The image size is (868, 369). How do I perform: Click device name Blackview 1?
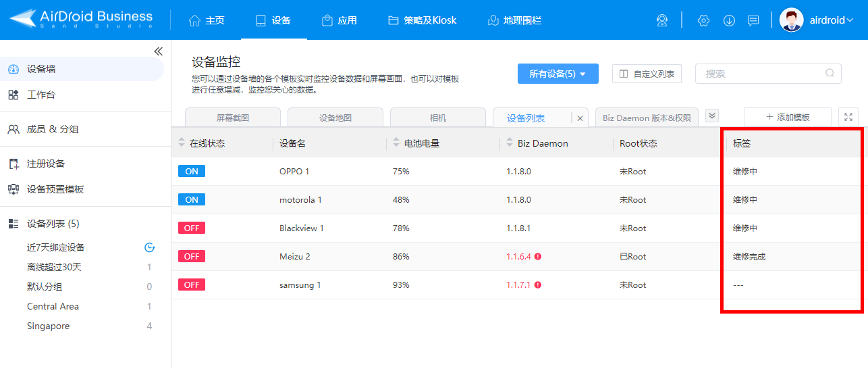pos(302,228)
